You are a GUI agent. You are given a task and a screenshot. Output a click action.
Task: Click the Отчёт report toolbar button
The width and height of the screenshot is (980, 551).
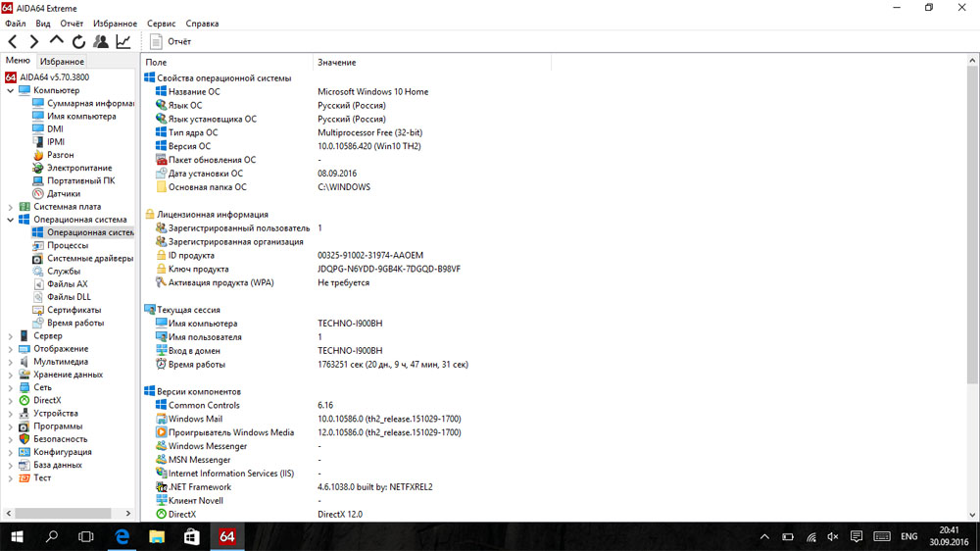tap(171, 42)
